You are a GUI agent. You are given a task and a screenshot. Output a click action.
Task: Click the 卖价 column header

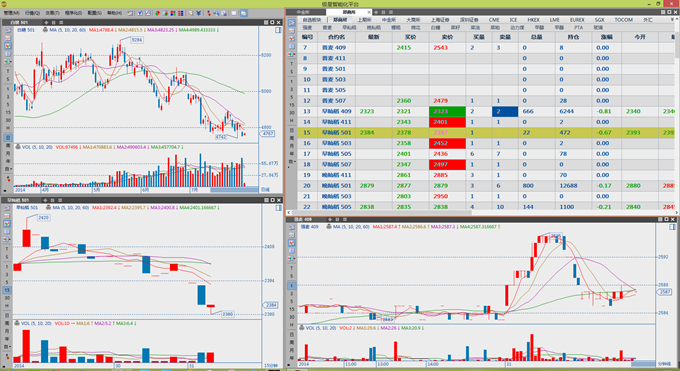(x=447, y=37)
